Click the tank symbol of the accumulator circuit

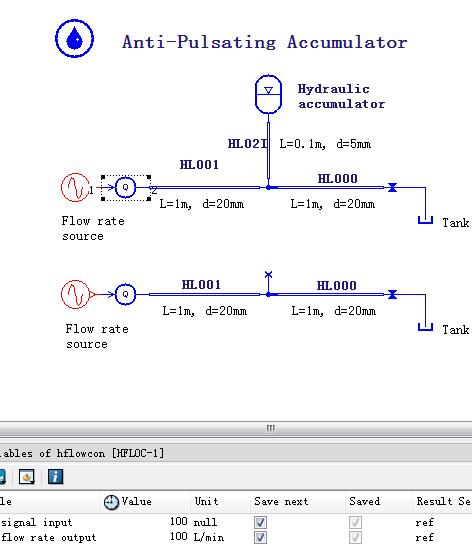coord(425,220)
